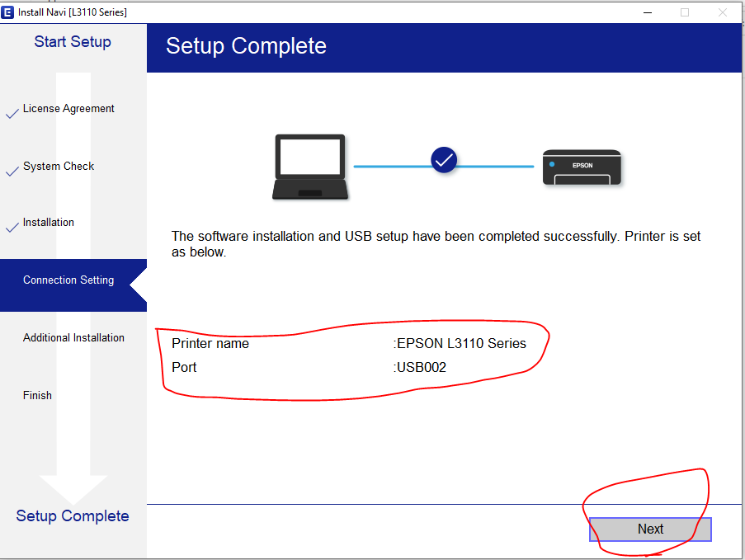Select the Additional Installation step
This screenshot has height=560, width=745.
click(73, 337)
